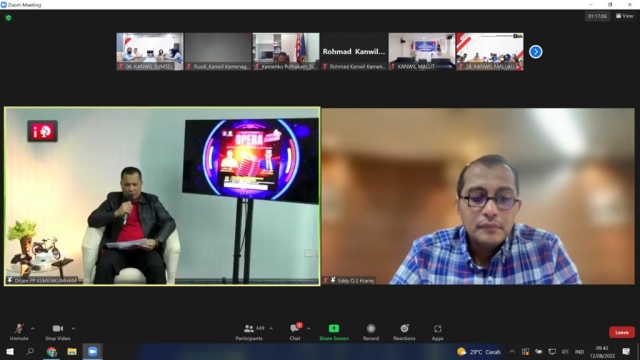Viewport: 640px width, 360px height.
Task: Select the 28. KANWIL MALUKU thumbnail
Action: point(490,51)
